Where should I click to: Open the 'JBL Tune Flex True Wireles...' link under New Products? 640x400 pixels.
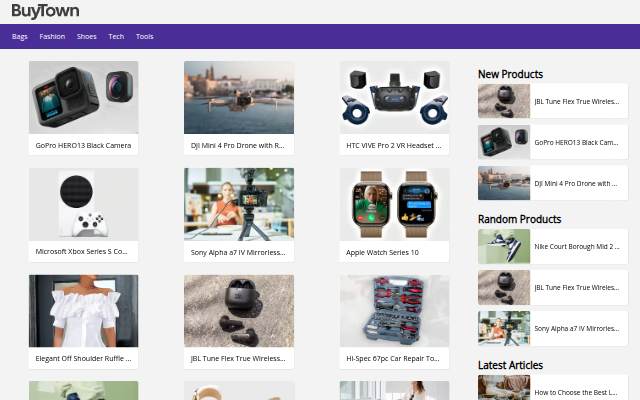[577, 101]
